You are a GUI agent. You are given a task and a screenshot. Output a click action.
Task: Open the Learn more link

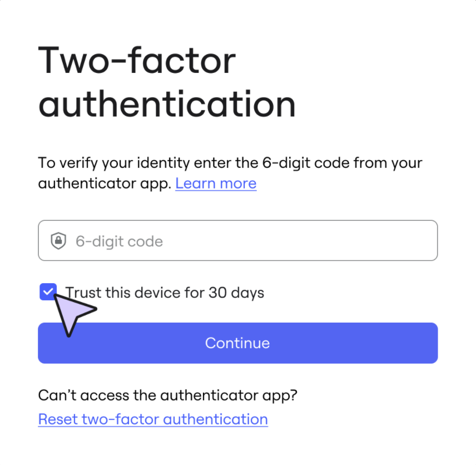point(216,184)
